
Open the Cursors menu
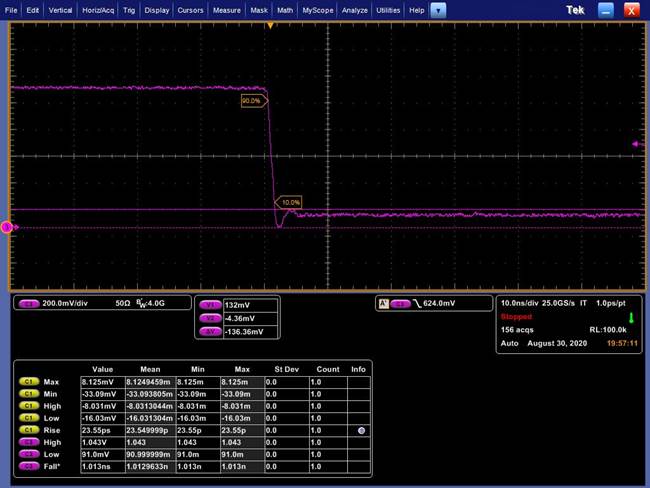pos(190,10)
